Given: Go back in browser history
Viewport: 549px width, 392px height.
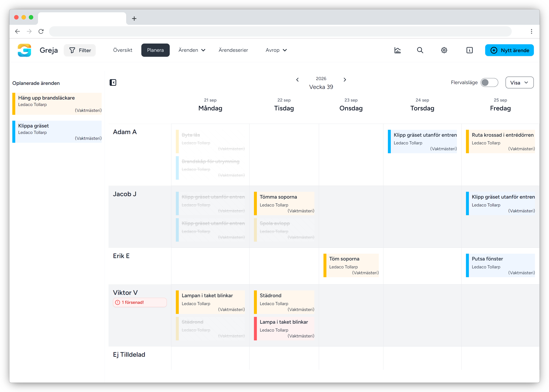Looking at the screenshot, I should [17, 31].
